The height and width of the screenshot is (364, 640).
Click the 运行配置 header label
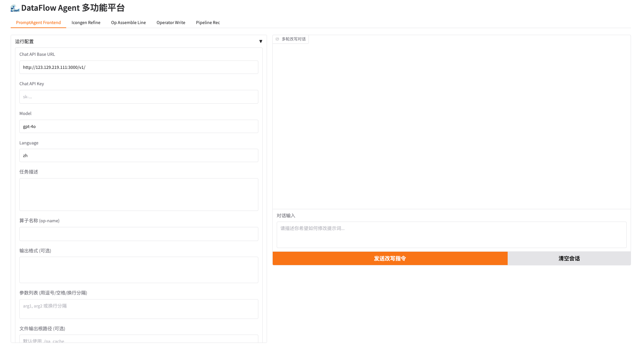point(24,41)
